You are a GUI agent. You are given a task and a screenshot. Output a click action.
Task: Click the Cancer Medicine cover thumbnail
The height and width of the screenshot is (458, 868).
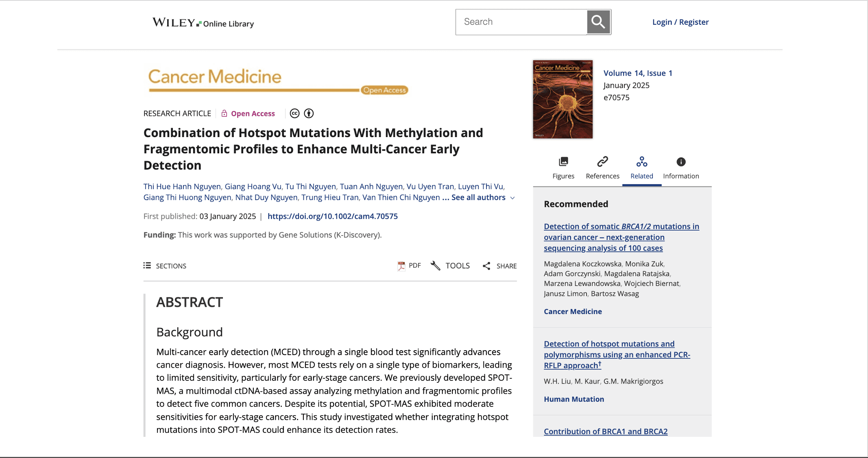click(562, 98)
